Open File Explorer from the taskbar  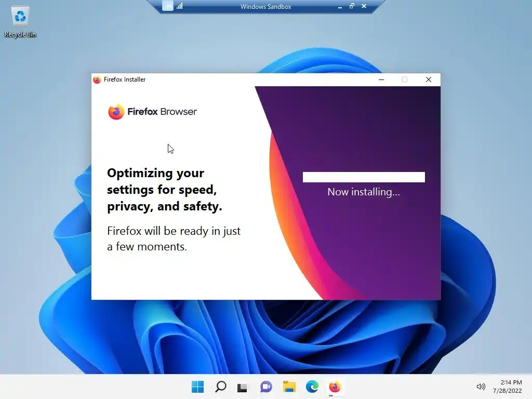click(289, 387)
